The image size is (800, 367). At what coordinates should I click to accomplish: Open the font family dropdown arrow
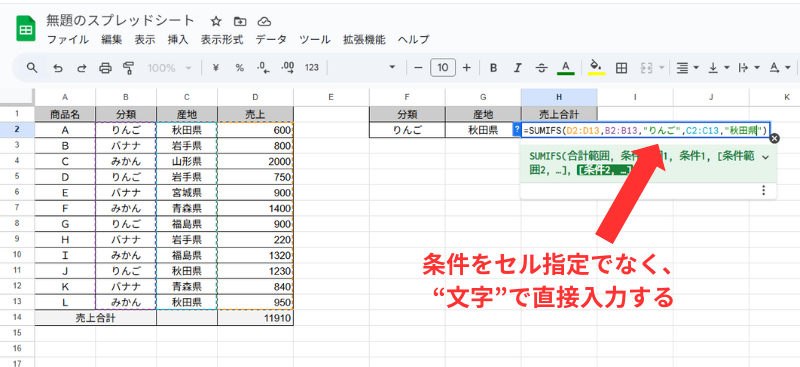392,67
